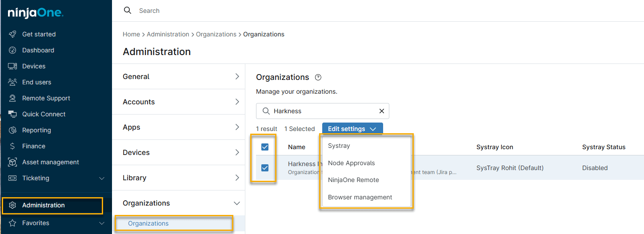Pick Node Approvals from the dropdown menu
The width and height of the screenshot is (644, 234).
[x=351, y=163]
